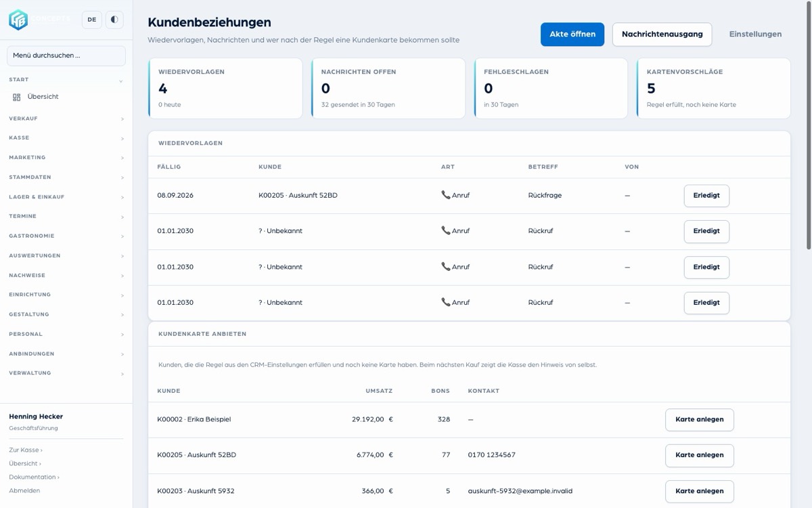Switch language with the DE button

tap(92, 20)
